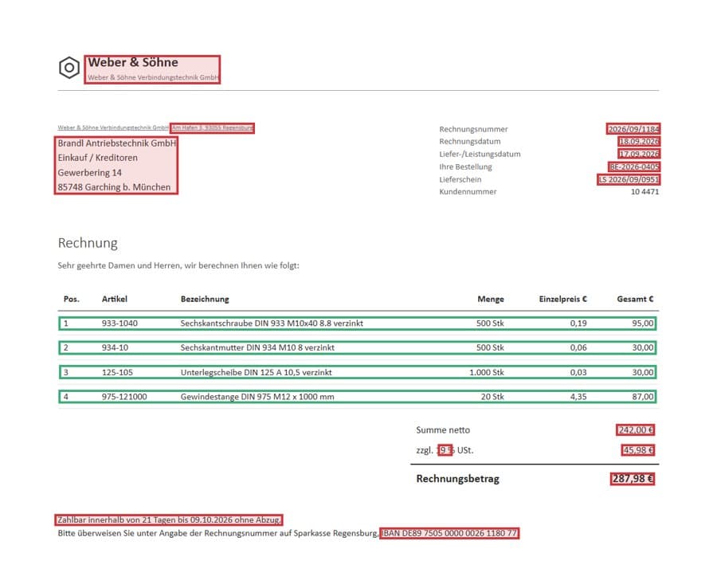
Task: Click the payment terms Zahlbar innerhalb annotation
Action: pyautogui.click(x=168, y=519)
